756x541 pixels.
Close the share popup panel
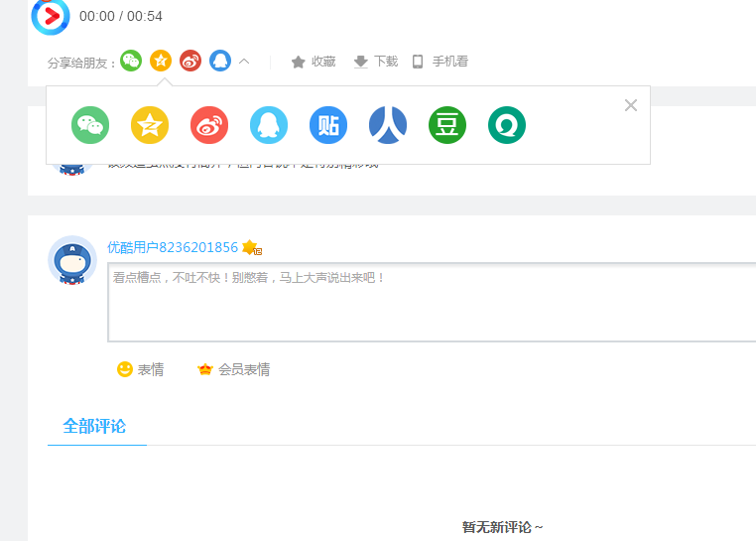point(631,105)
